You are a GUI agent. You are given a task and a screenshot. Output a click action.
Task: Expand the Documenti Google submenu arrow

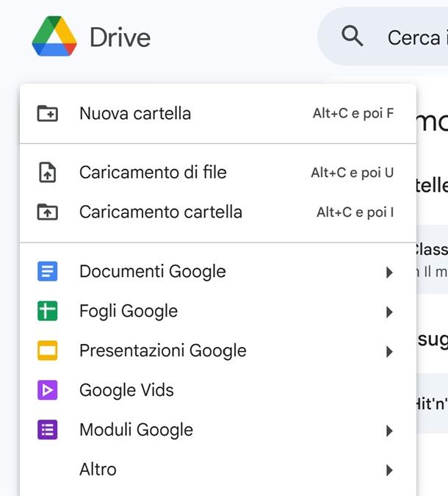pos(389,273)
